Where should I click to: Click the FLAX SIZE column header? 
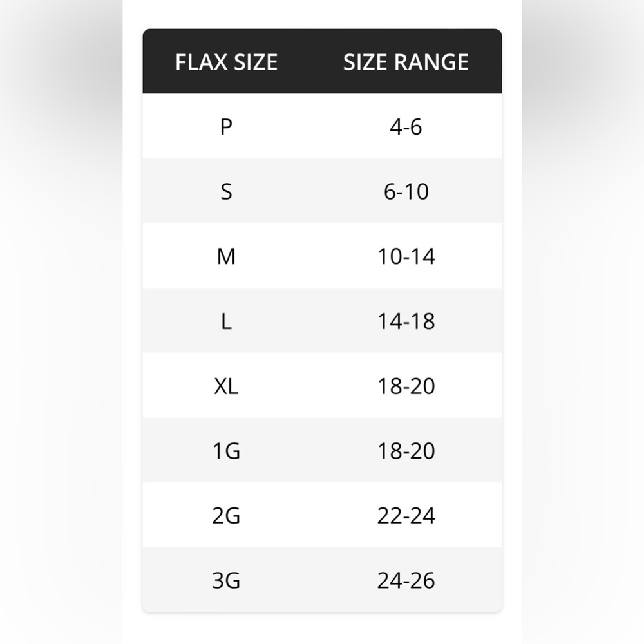[226, 62]
